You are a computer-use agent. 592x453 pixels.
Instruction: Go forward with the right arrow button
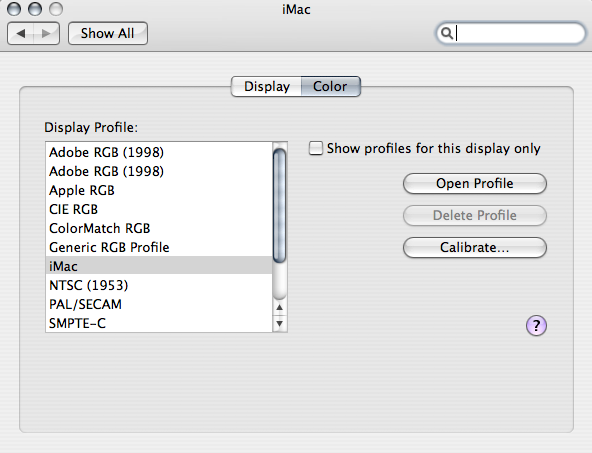pyautogui.click(x=46, y=34)
